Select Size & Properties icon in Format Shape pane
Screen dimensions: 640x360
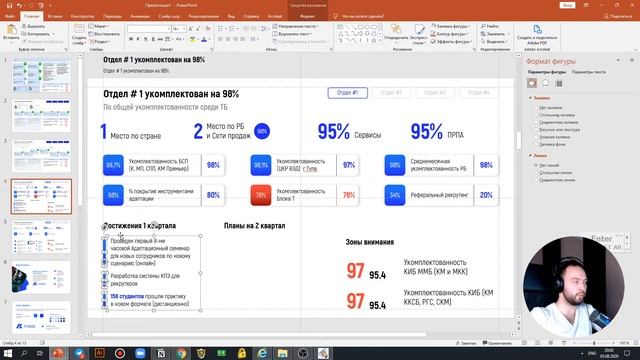click(559, 83)
